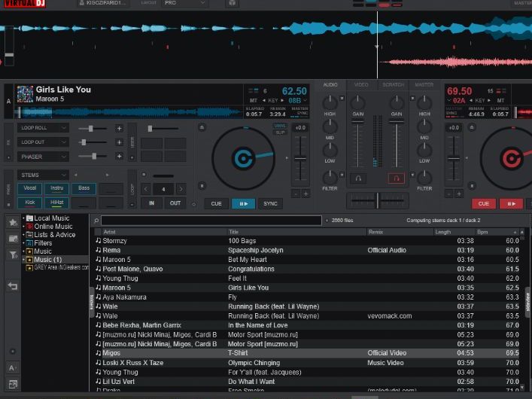Screen dimensions: 532x399
Task: Switch to the MASTER mixer tab
Action: click(424, 84)
